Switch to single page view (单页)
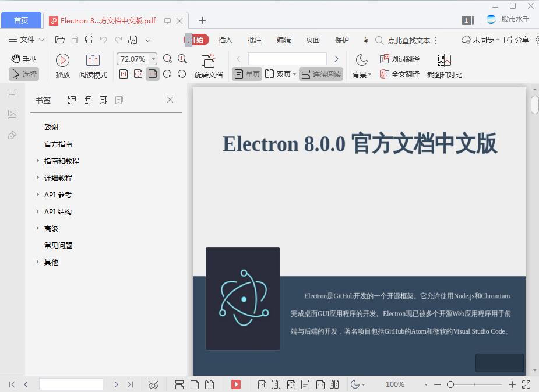The width and height of the screenshot is (539, 392). point(246,74)
